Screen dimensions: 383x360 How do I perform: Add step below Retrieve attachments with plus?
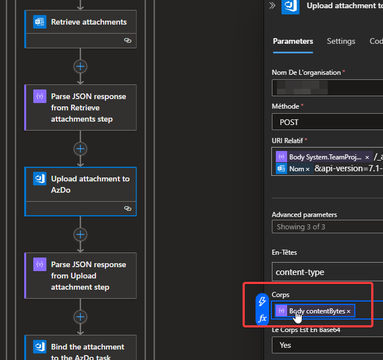[80, 66]
